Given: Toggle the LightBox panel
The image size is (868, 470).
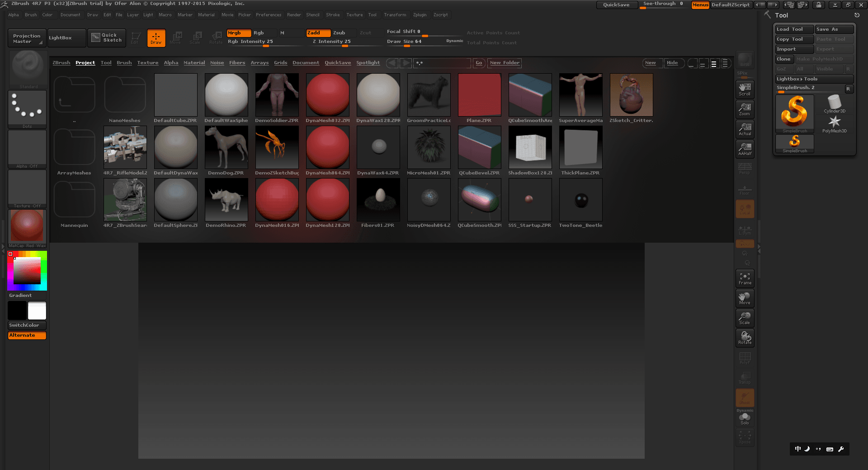Looking at the screenshot, I should pos(67,38).
